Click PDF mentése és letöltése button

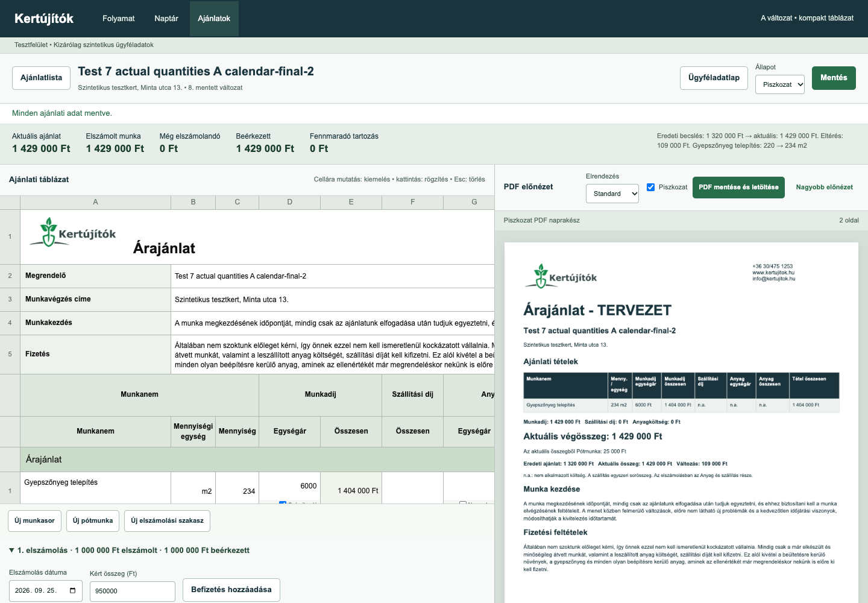(x=738, y=187)
